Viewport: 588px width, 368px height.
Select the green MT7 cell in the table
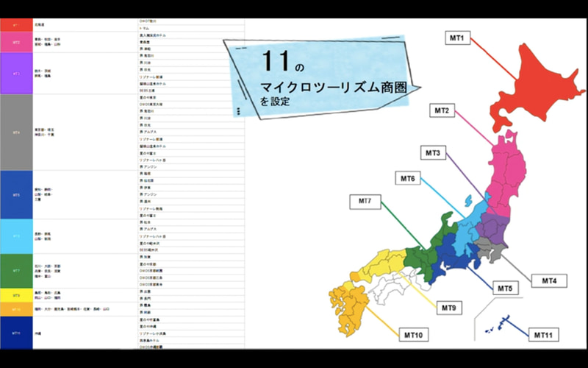(x=16, y=271)
